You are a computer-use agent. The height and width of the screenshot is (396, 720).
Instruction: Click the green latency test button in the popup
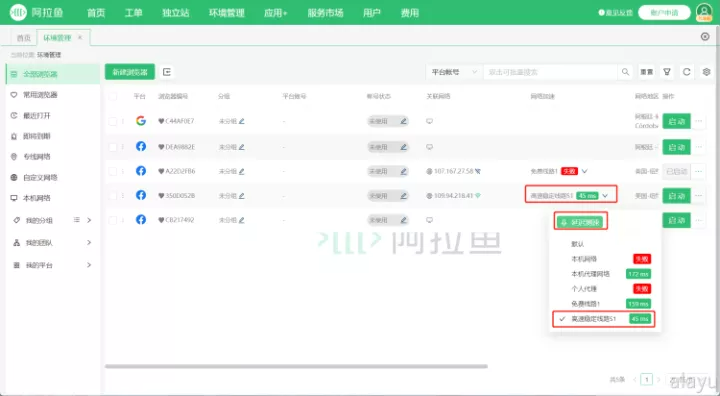click(x=580, y=222)
